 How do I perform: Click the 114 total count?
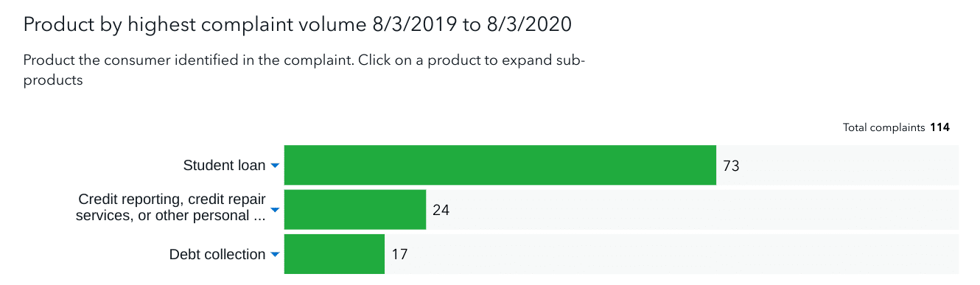coord(939,127)
